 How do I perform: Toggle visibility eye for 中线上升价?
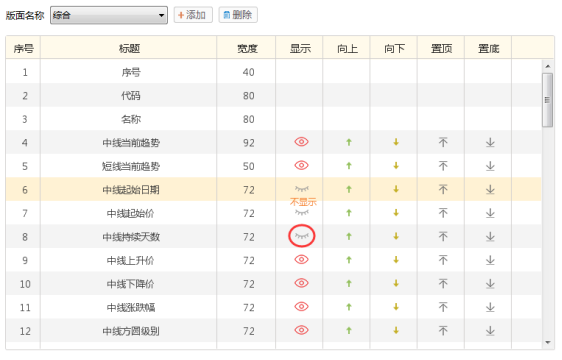pyautogui.click(x=301, y=260)
